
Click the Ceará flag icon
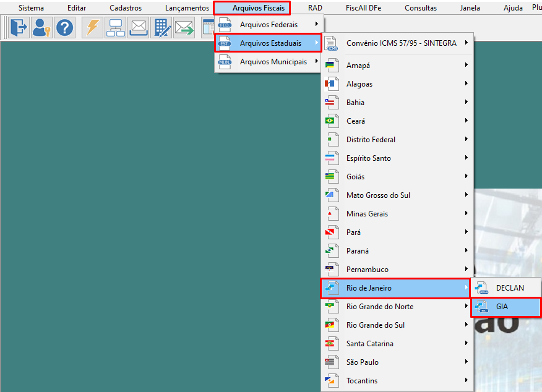point(332,121)
